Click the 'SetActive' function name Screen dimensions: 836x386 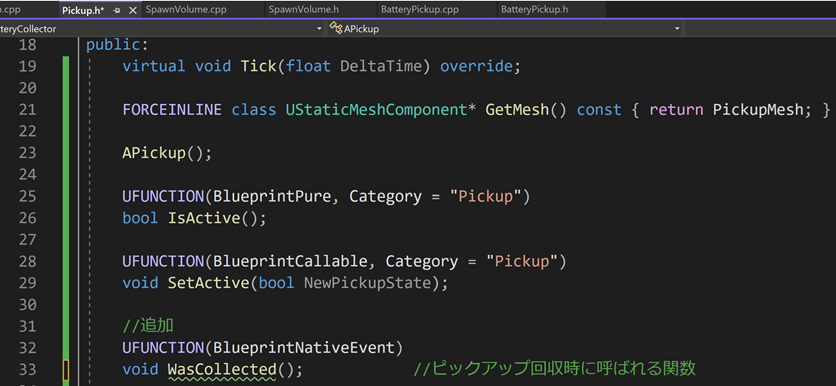click(208, 283)
